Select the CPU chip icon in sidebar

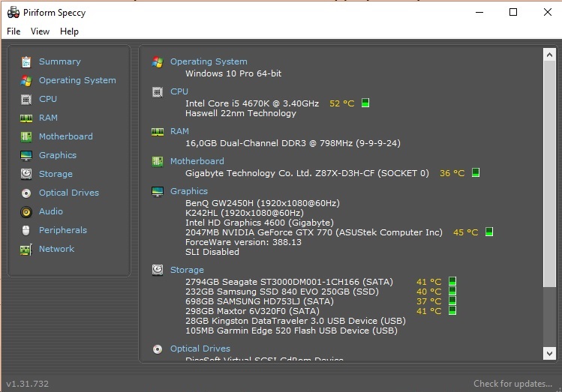pyautogui.click(x=26, y=99)
